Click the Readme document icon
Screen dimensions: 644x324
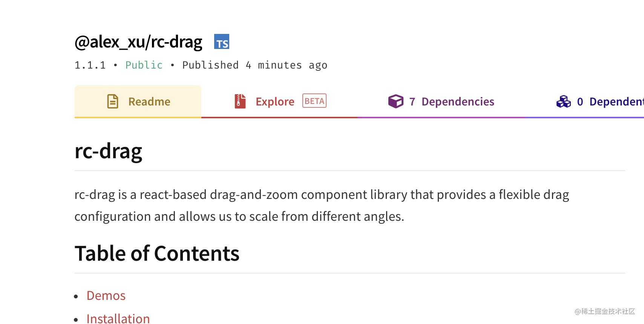coord(113,101)
